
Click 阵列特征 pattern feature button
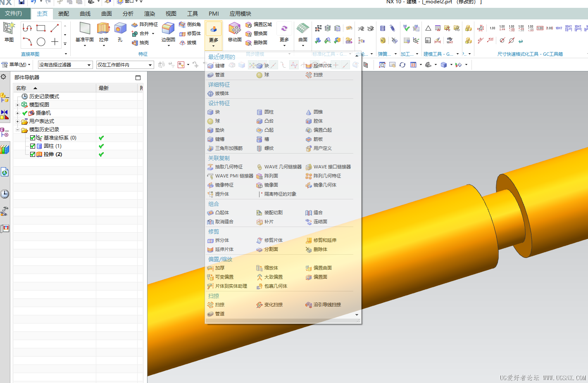145,24
